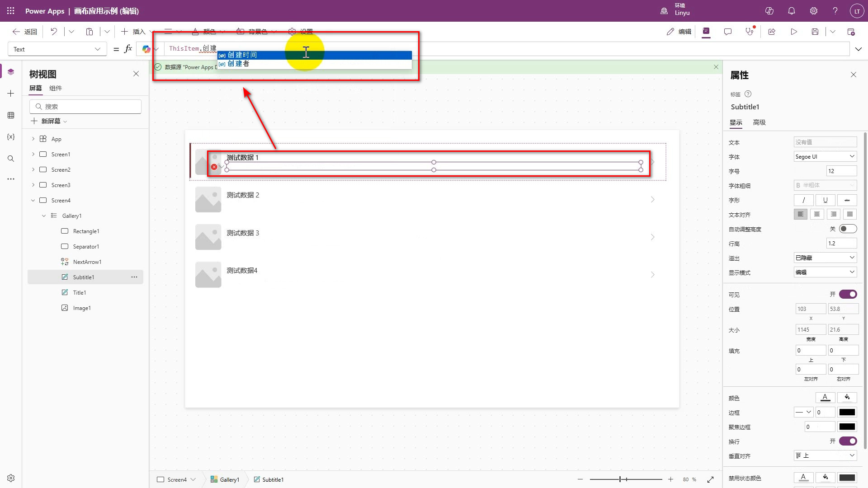Open the Share icon in toolbar

[x=772, y=32]
